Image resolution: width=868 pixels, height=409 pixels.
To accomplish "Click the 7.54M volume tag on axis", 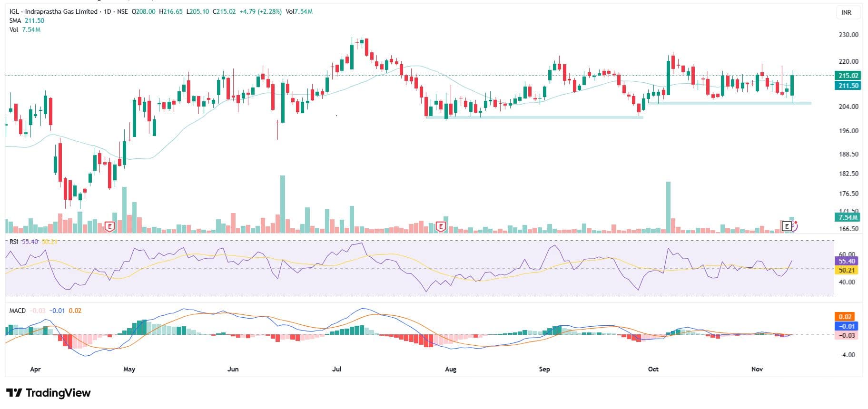I will (x=848, y=217).
